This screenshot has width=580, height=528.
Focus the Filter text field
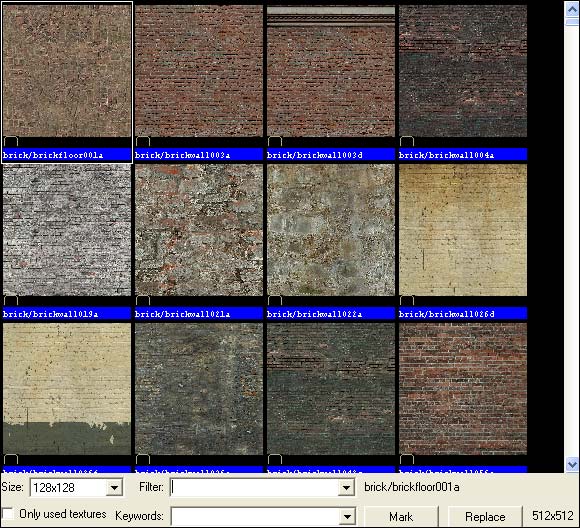click(x=255, y=488)
